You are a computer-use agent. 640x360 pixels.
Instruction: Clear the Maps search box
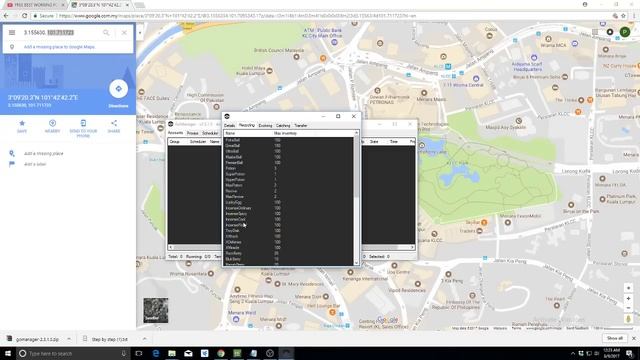(x=124, y=33)
